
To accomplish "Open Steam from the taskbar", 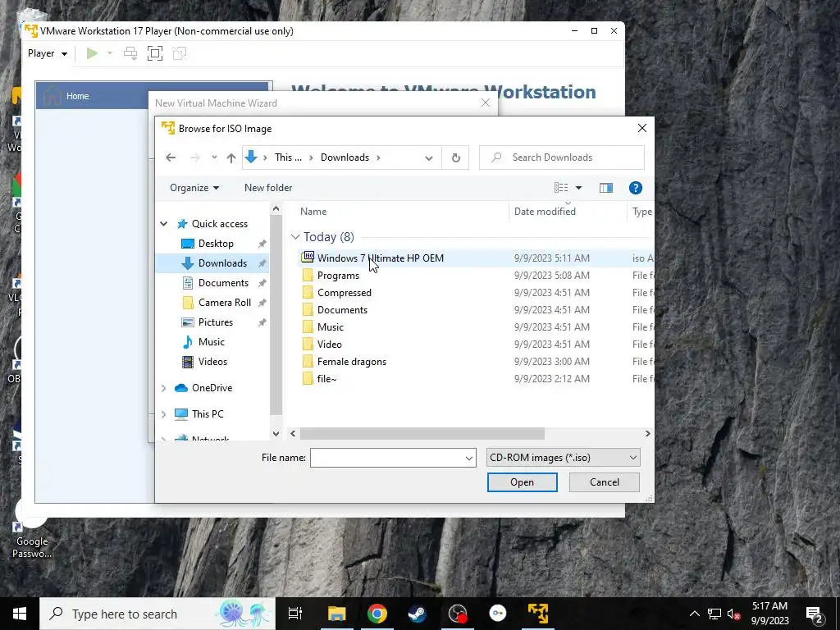I will point(418,614).
